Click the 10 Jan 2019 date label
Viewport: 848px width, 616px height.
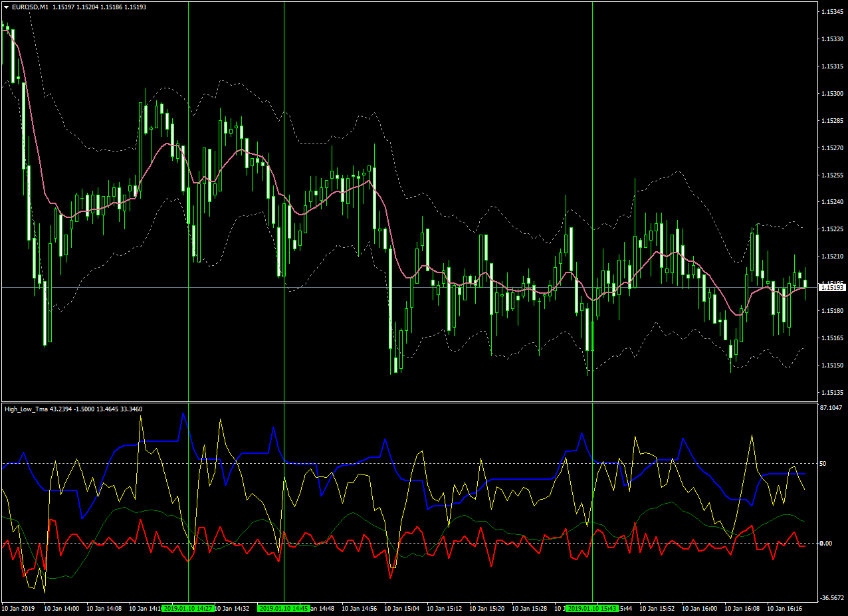point(18,608)
